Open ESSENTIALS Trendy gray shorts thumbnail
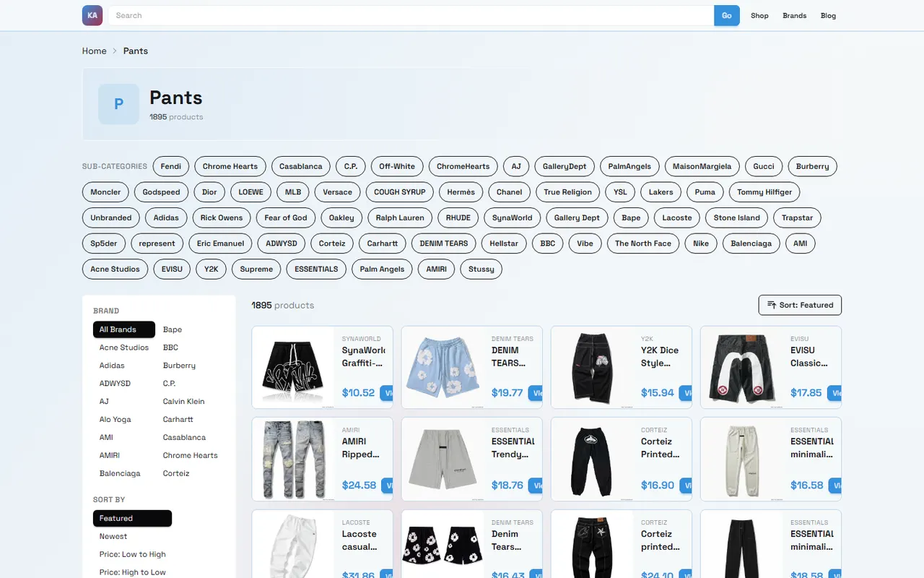The width and height of the screenshot is (924, 578). click(443, 459)
